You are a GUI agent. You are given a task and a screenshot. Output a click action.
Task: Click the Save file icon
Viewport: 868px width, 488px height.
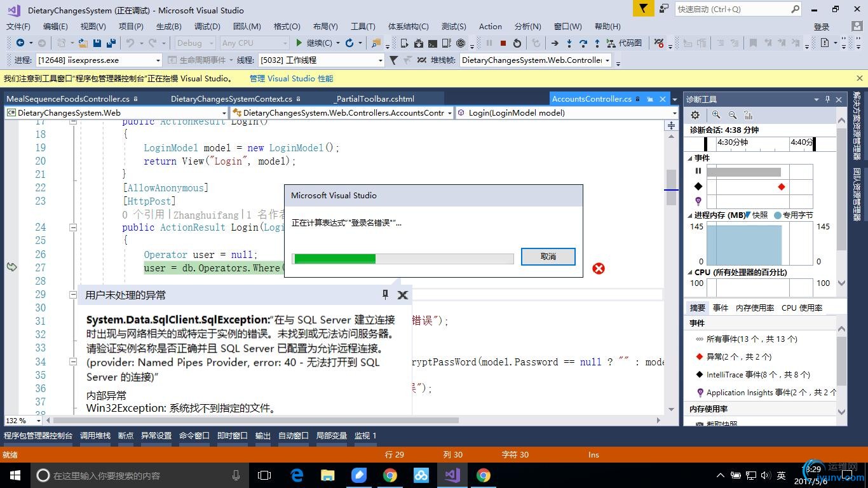pyautogui.click(x=97, y=43)
